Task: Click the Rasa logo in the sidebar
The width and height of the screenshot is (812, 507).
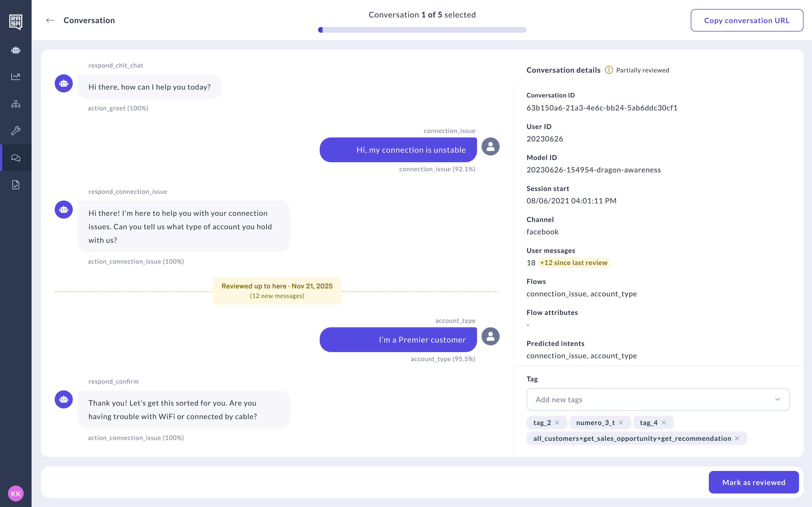Action: point(16,22)
